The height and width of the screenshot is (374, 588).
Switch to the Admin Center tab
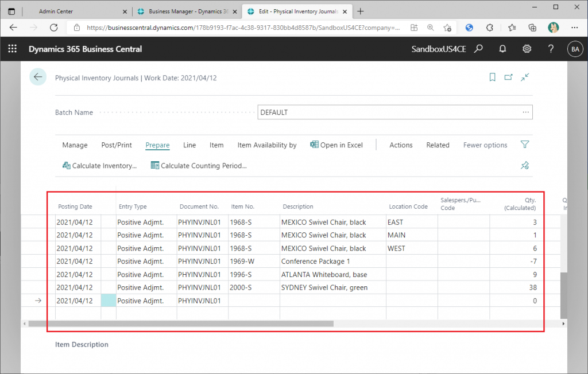pyautogui.click(x=56, y=11)
